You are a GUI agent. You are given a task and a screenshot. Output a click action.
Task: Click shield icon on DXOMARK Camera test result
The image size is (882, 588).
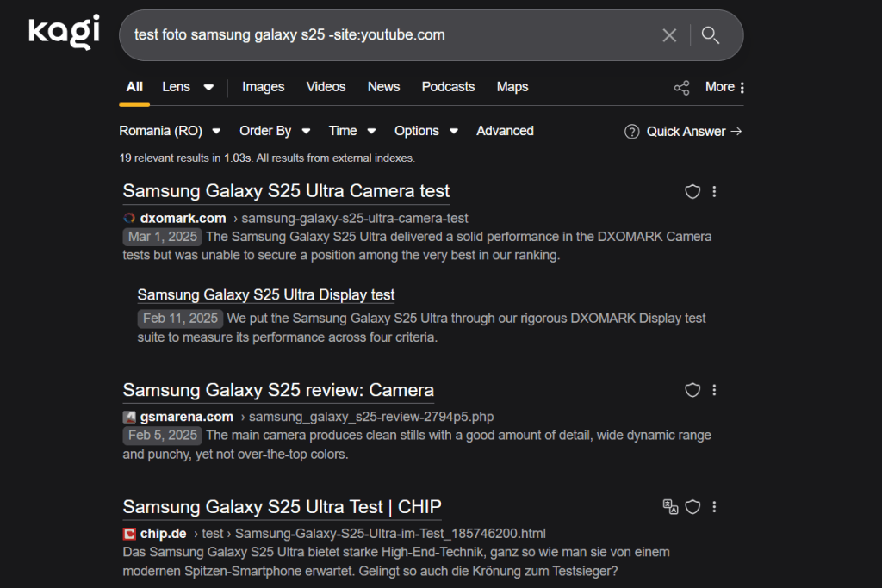click(x=693, y=192)
